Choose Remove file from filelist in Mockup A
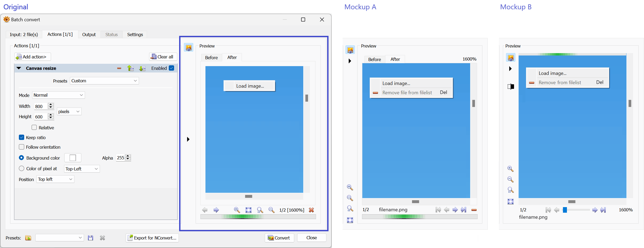This screenshot has height=248, width=644. (x=411, y=93)
